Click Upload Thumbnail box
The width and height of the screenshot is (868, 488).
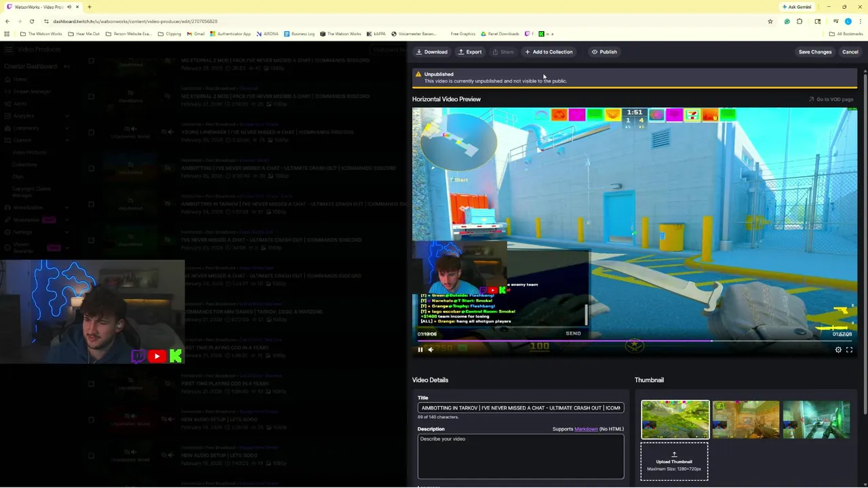click(x=674, y=462)
